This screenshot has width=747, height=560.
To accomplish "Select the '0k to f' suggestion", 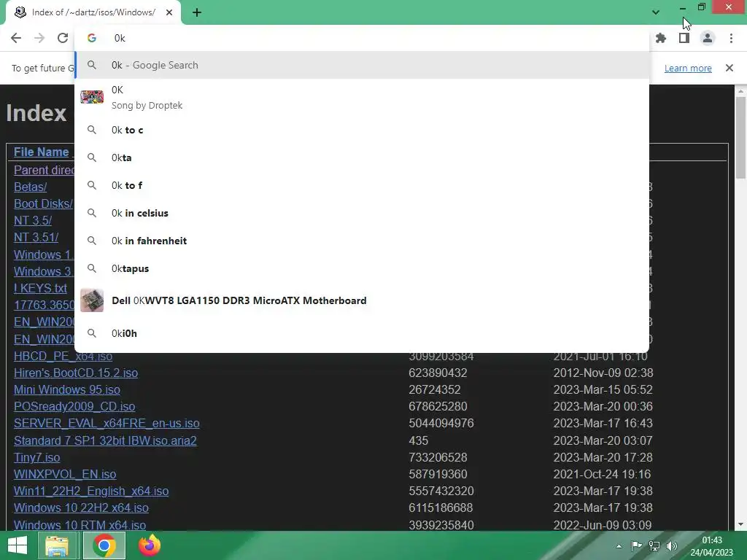I will (362, 185).
